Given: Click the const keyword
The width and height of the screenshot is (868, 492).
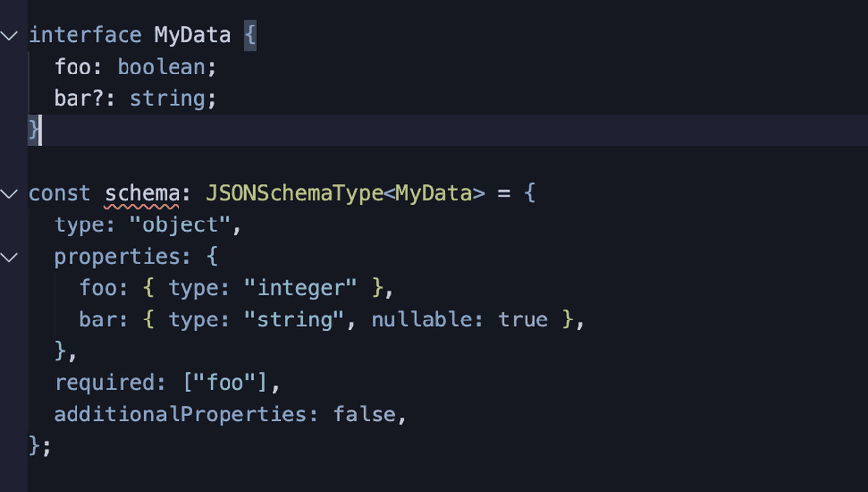Looking at the screenshot, I should [x=59, y=194].
